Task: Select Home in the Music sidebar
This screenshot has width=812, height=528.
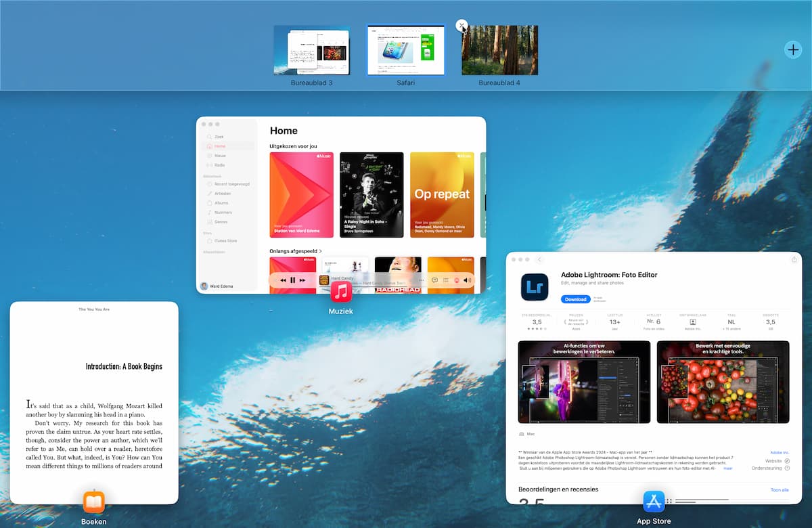Action: 228,146
